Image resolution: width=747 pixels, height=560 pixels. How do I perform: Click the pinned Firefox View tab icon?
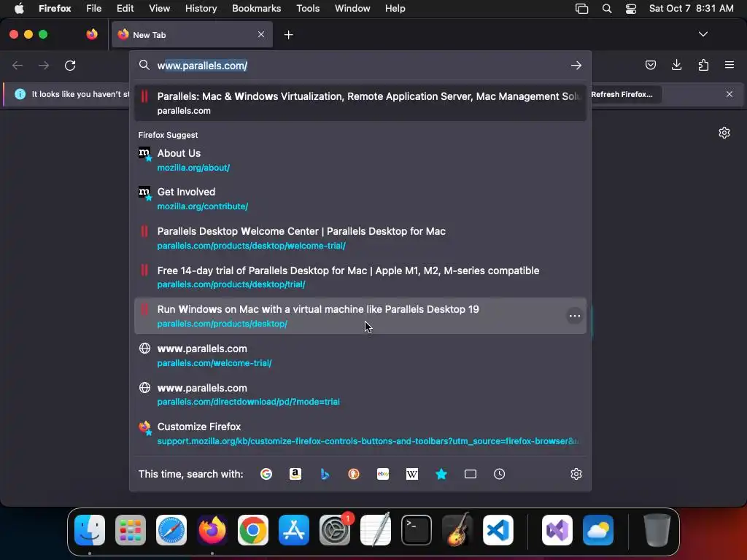click(x=92, y=34)
